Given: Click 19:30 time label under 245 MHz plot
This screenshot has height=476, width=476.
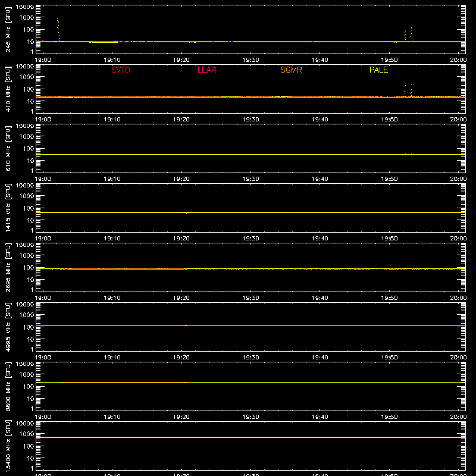Looking at the screenshot, I should (x=250, y=60).
